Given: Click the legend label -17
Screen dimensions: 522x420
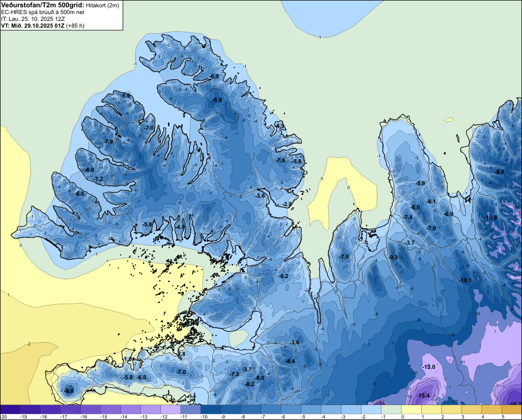Looking at the screenshot, I should (63, 417).
